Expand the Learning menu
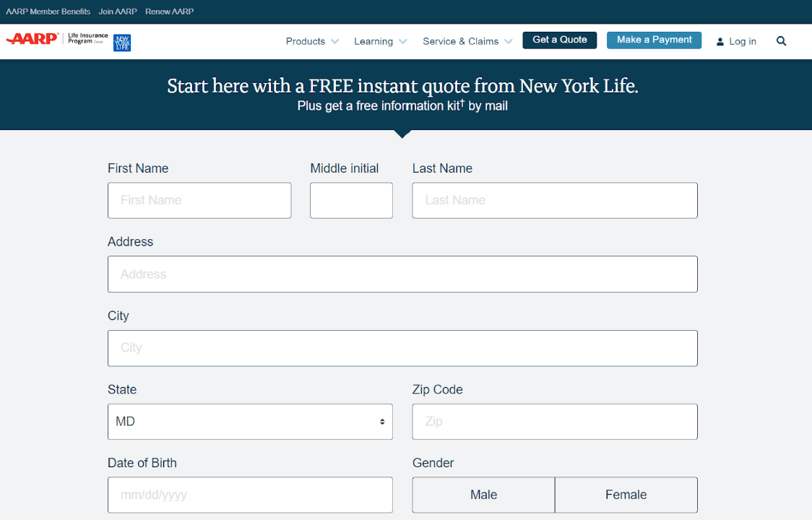This screenshot has height=520, width=812. pos(380,41)
